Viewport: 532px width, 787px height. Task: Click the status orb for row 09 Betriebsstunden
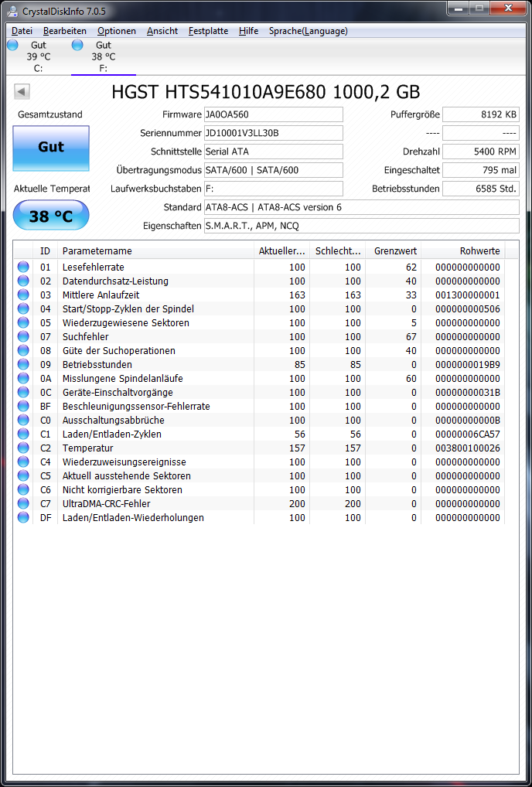(23, 364)
